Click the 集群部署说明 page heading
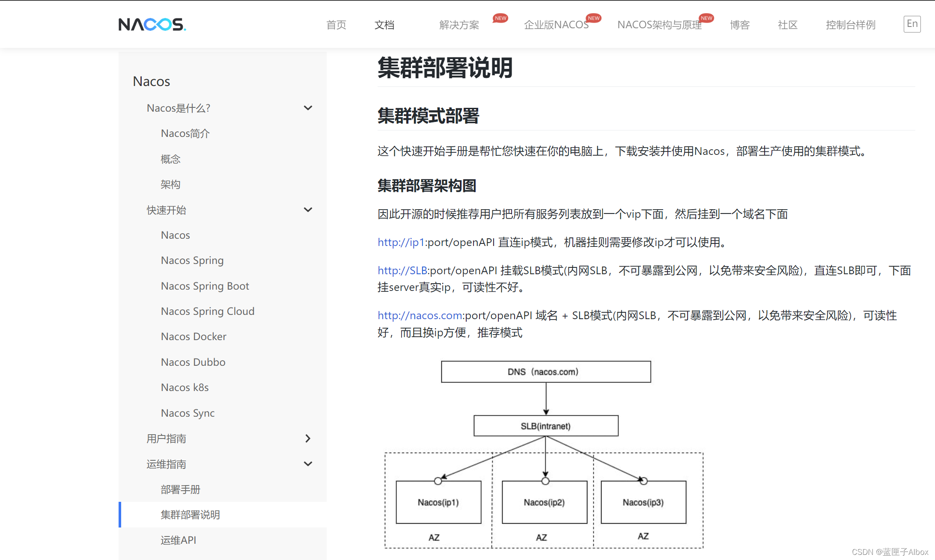 pyautogui.click(x=445, y=68)
